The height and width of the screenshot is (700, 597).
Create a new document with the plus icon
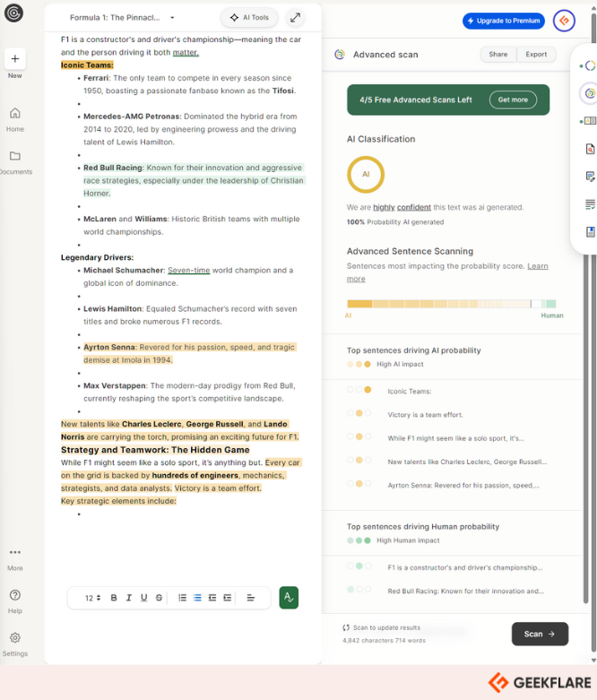(14, 58)
